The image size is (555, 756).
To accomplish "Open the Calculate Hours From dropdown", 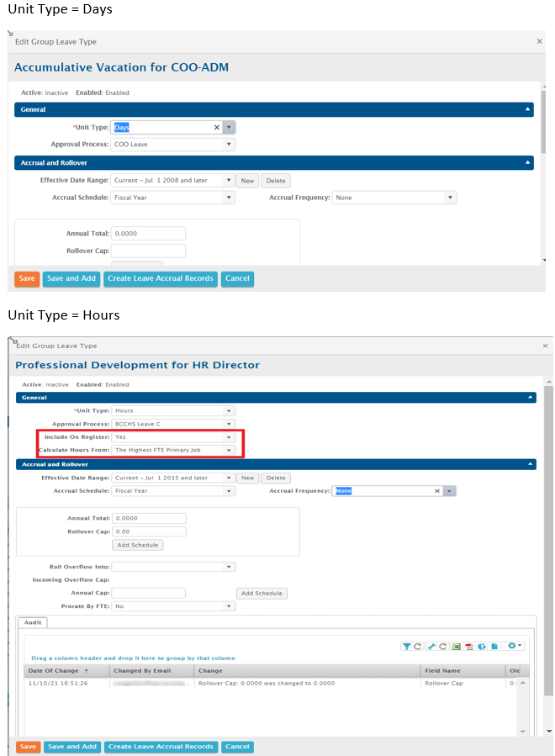I will (x=228, y=451).
